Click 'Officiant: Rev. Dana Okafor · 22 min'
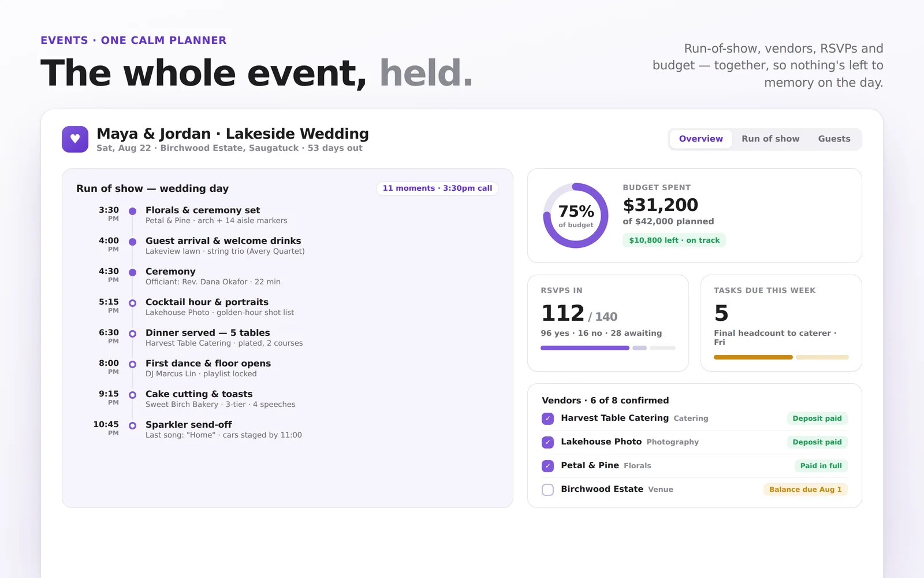The width and height of the screenshot is (924, 578). pos(213,282)
